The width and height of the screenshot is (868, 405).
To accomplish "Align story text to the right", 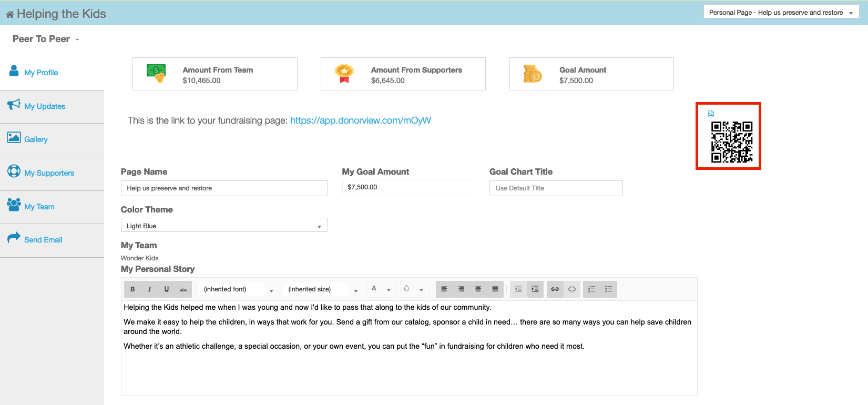I will pyautogui.click(x=461, y=289).
